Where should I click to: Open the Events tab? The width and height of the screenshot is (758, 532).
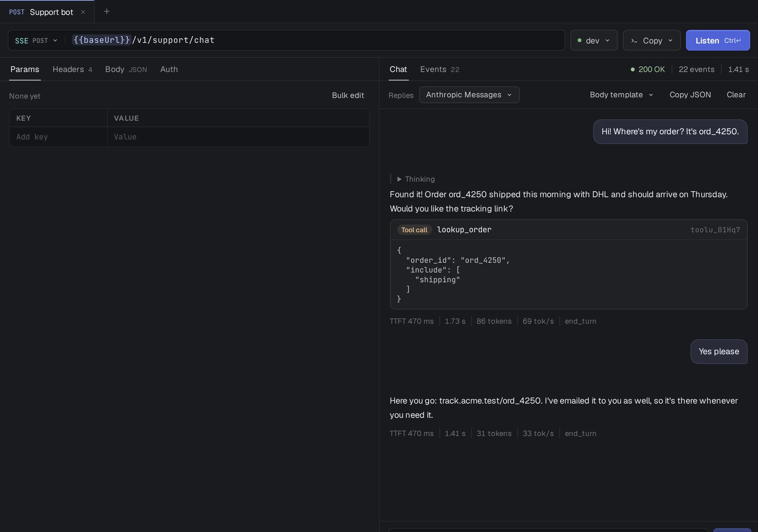pos(439,69)
